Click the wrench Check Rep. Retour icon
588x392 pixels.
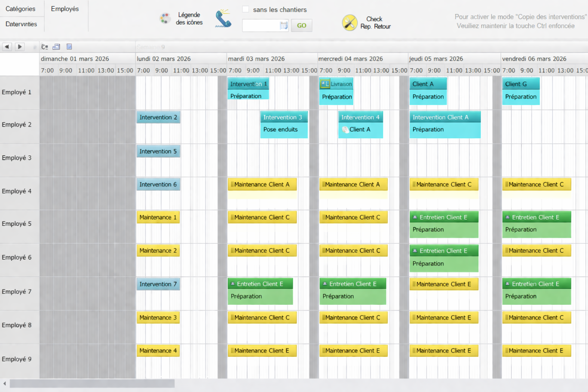349,23
